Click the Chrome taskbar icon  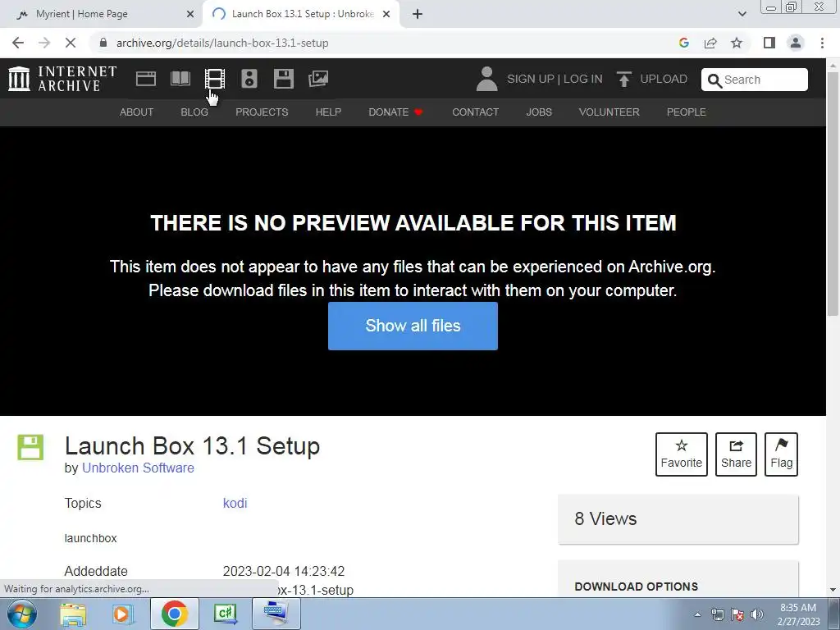click(x=174, y=614)
